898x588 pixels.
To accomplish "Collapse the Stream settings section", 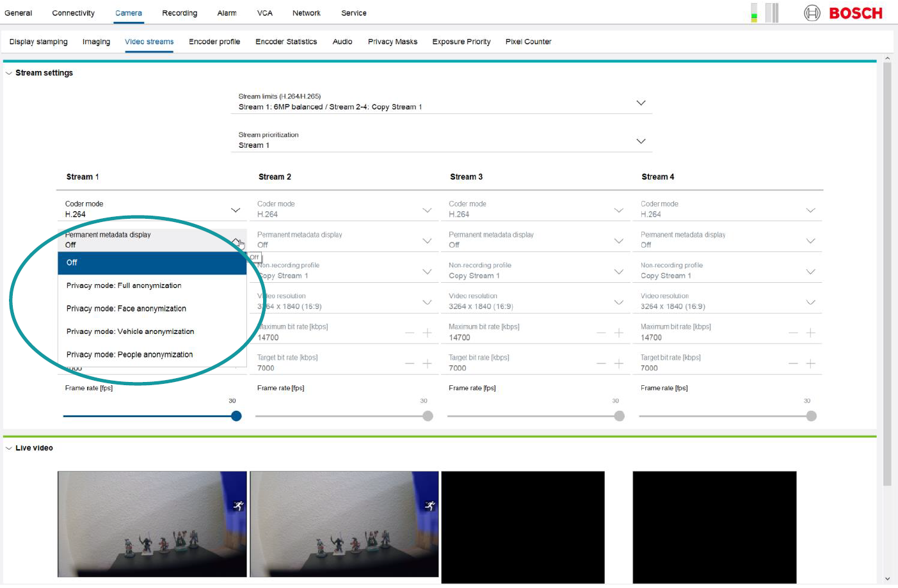I will click(9, 73).
